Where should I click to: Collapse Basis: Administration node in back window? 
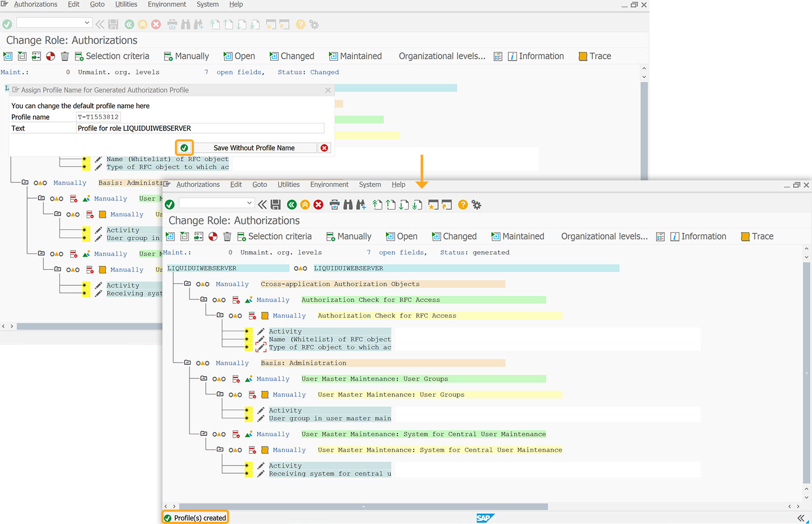tap(25, 182)
